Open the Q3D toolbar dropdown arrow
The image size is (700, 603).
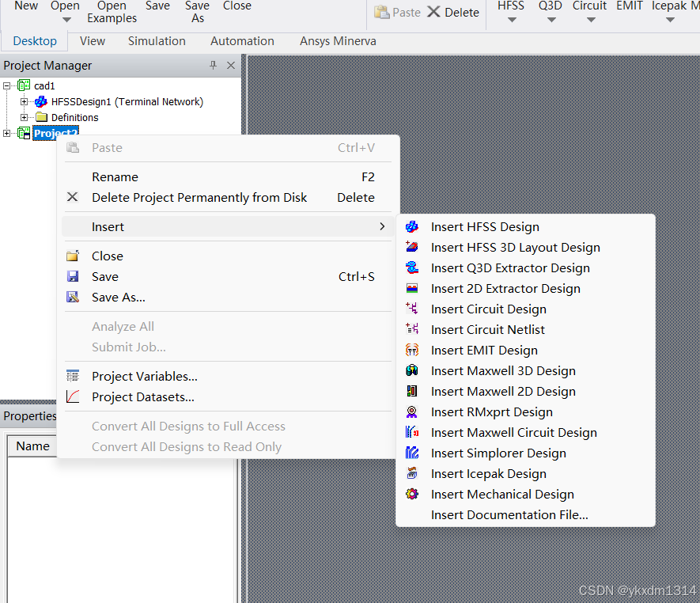pos(551,20)
